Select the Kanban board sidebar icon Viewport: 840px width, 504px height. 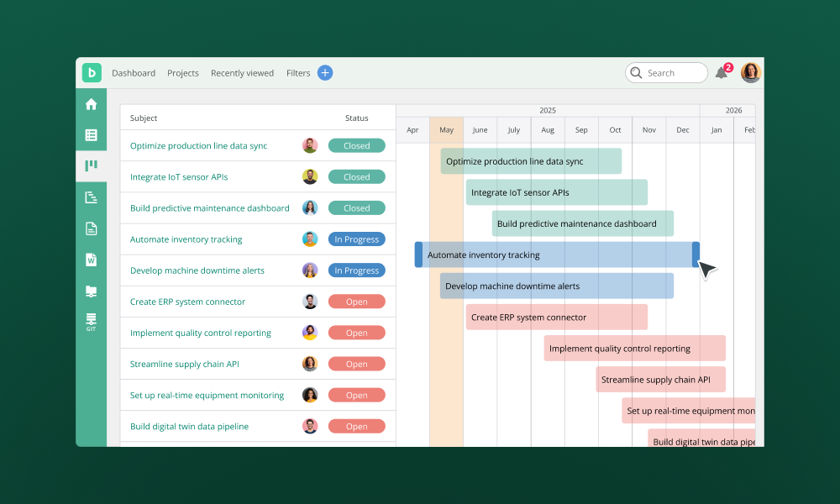click(91, 166)
